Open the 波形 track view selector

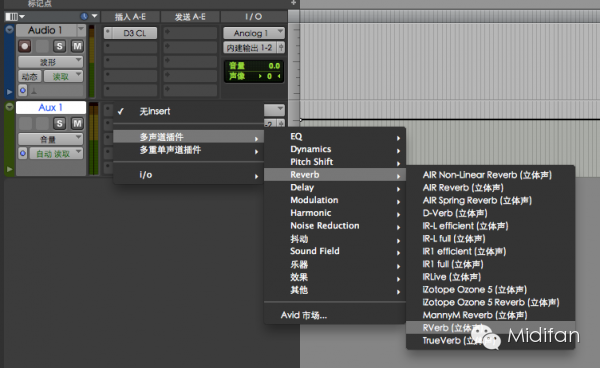[51, 62]
